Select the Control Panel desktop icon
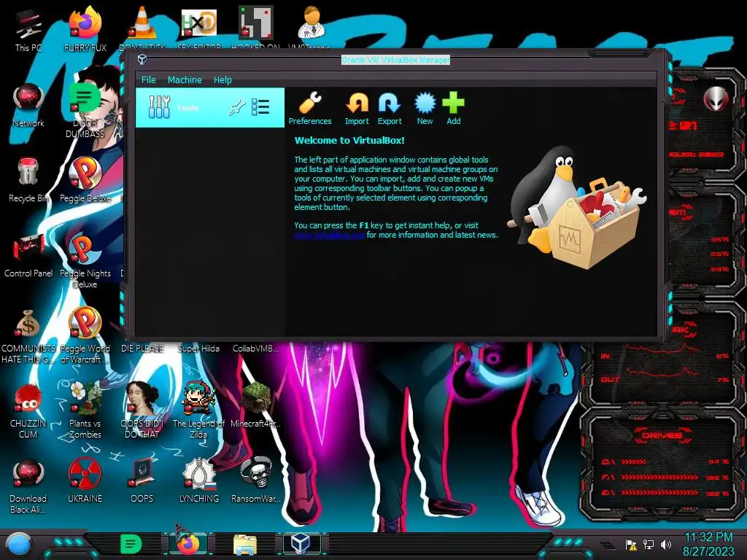 [x=28, y=248]
